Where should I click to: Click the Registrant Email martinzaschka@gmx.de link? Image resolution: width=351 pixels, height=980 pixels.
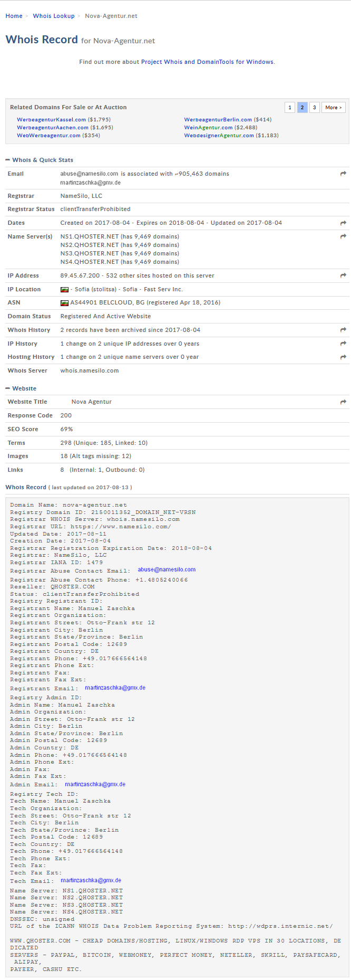click(x=115, y=688)
